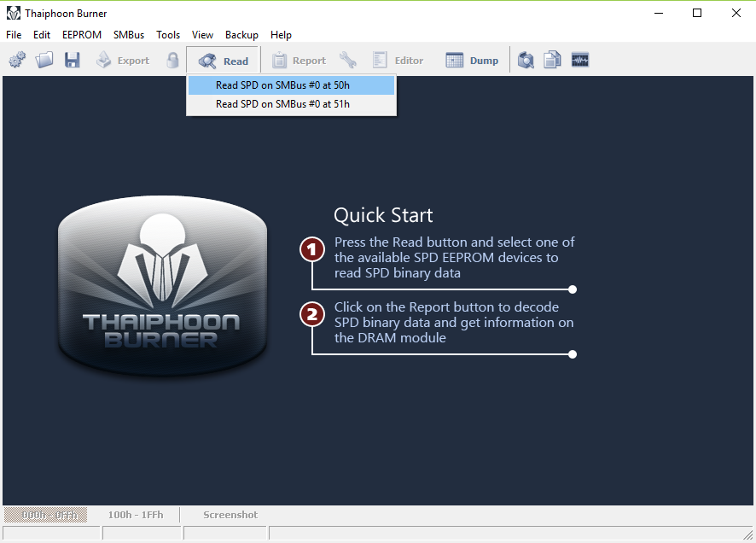Click the Screenshot tab
Image resolution: width=756 pixels, height=543 pixels.
(x=230, y=515)
